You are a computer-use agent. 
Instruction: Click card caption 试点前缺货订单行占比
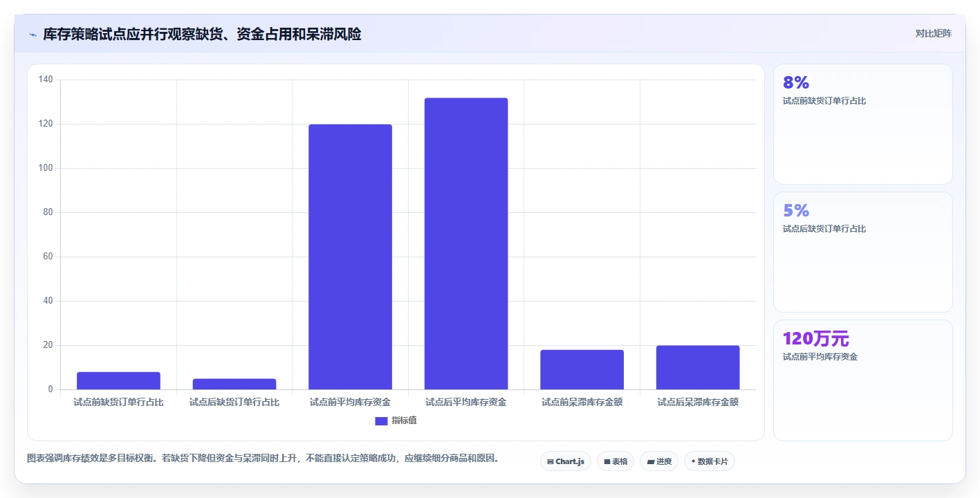point(824,101)
